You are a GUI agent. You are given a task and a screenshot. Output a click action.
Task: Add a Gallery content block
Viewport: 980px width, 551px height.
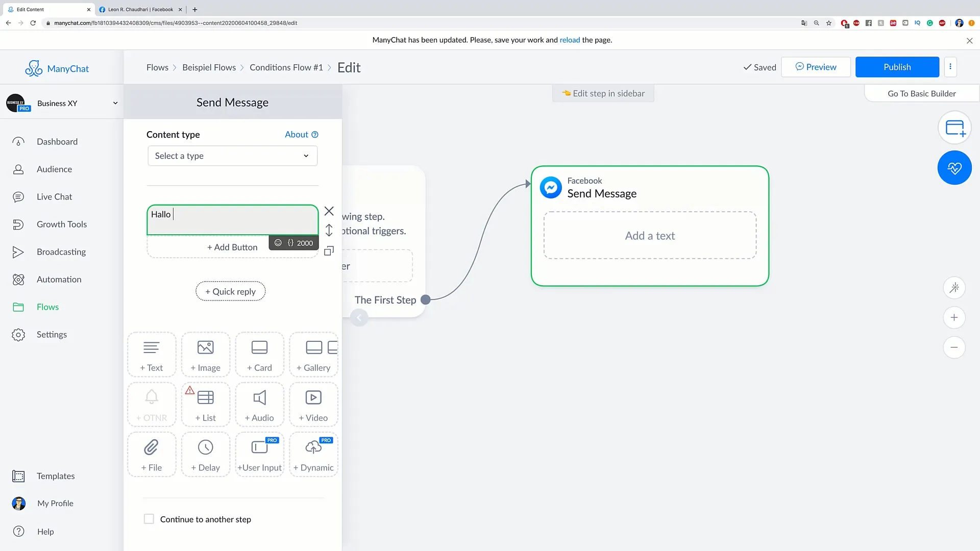point(313,355)
